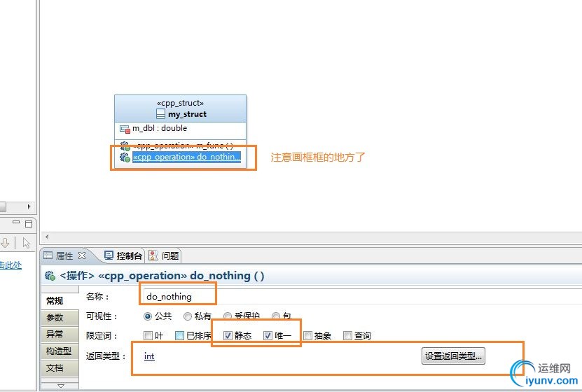Click the 设置返回类型... button
This screenshot has width=582, height=392.
tap(453, 356)
